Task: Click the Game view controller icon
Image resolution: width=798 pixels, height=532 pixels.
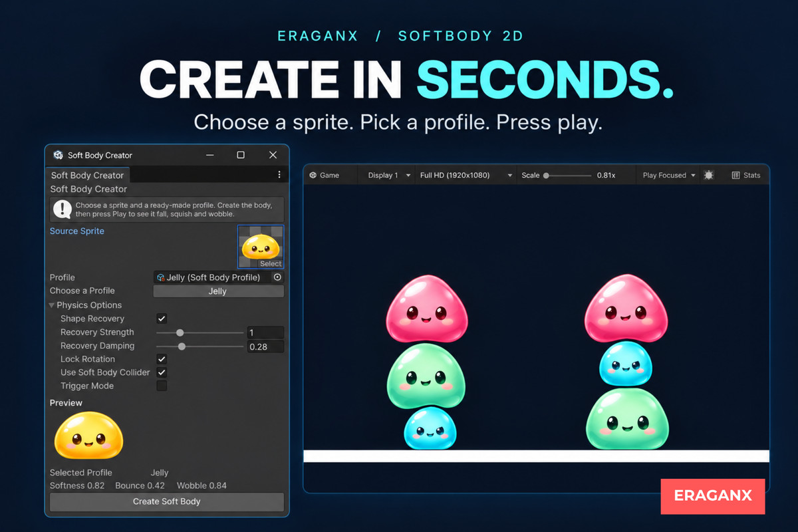Action: click(313, 176)
